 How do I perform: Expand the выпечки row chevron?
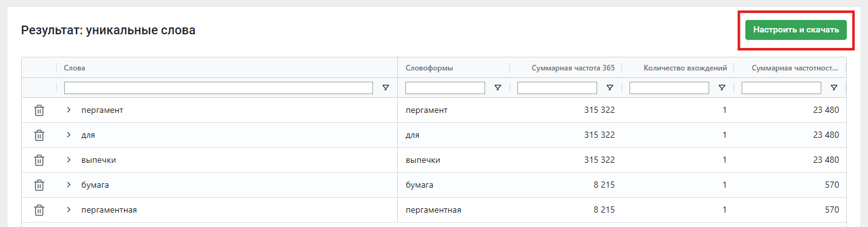point(69,160)
